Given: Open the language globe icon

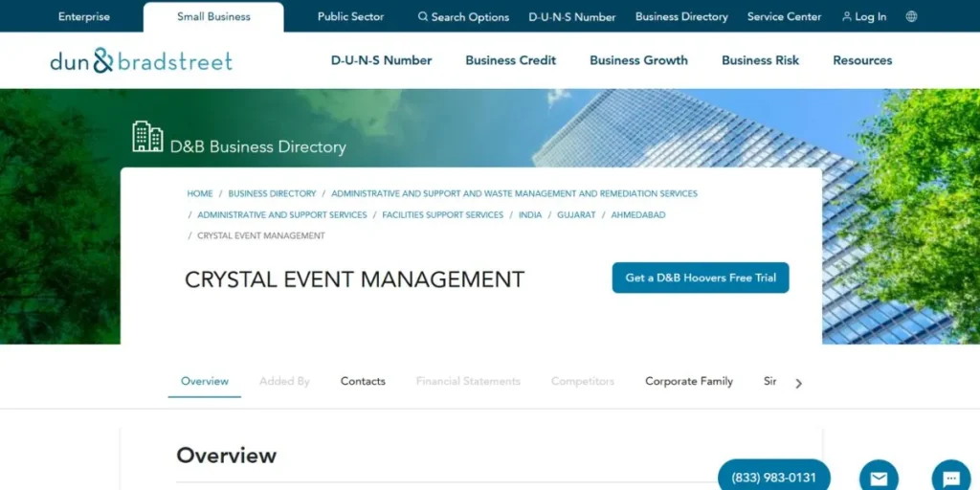Looking at the screenshot, I should point(911,17).
